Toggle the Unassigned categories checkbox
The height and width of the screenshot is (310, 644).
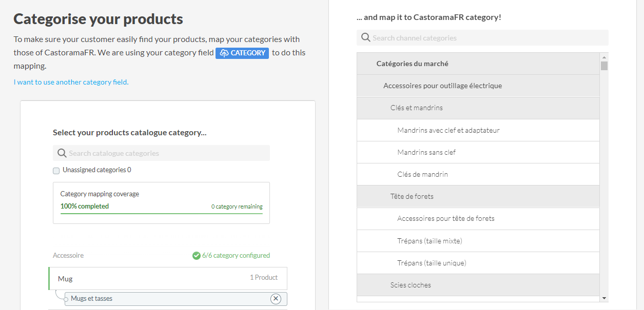click(56, 170)
